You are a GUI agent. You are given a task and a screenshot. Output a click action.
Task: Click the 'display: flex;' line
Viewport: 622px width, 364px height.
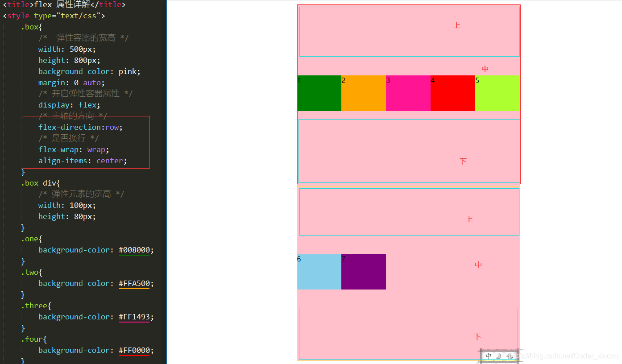(69, 105)
